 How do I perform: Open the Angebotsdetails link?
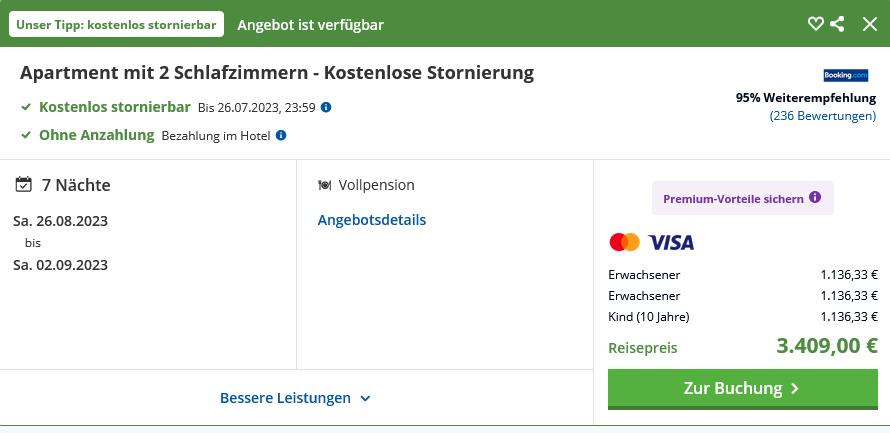372,220
